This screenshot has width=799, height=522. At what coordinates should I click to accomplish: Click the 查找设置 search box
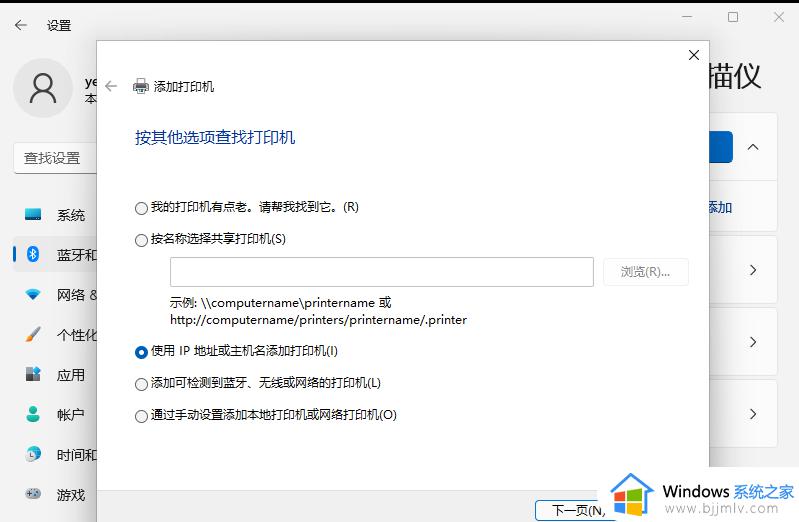click(x=55, y=159)
